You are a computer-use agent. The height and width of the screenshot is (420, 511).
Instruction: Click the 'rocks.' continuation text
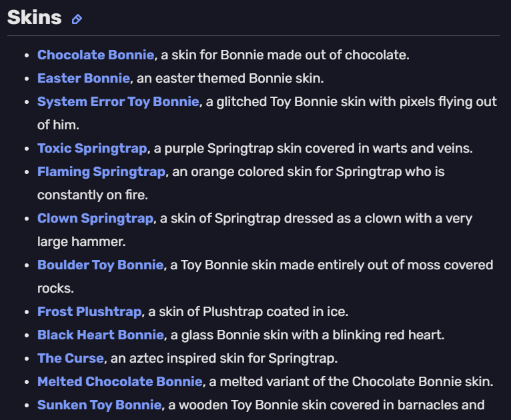(55, 289)
